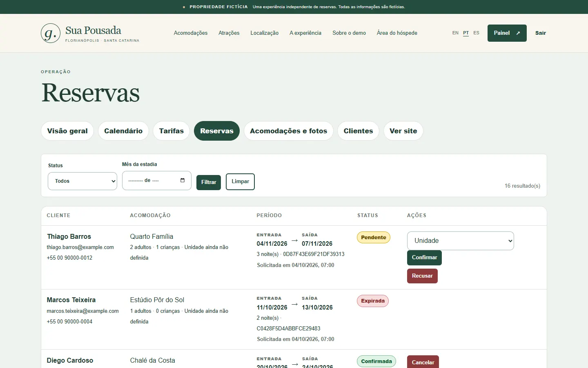Click Recusar for Thiago Barros reservation

[x=422, y=276]
